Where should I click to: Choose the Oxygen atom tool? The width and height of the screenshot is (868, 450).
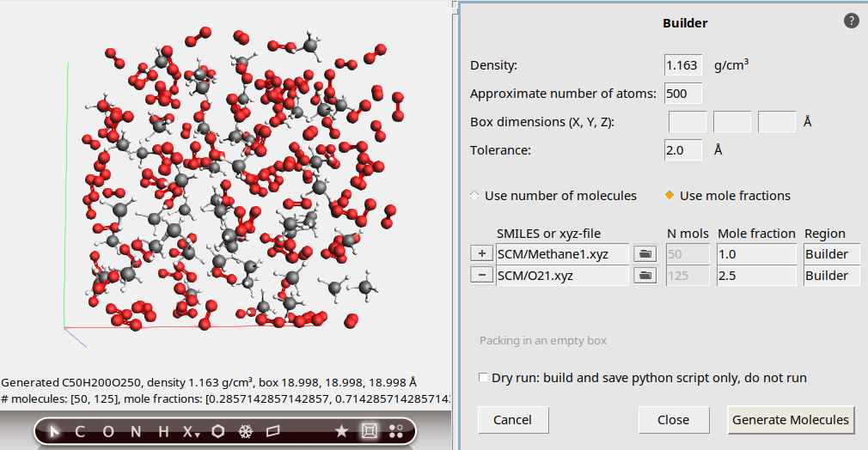(108, 431)
